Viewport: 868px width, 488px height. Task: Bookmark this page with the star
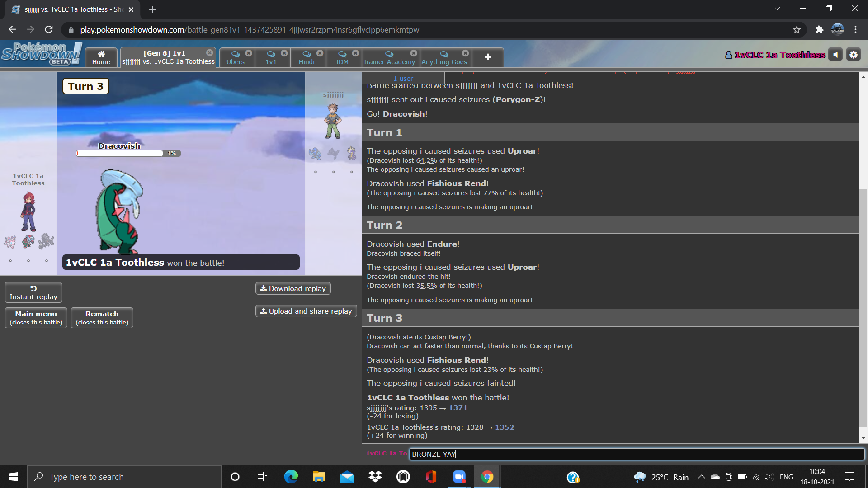797,30
